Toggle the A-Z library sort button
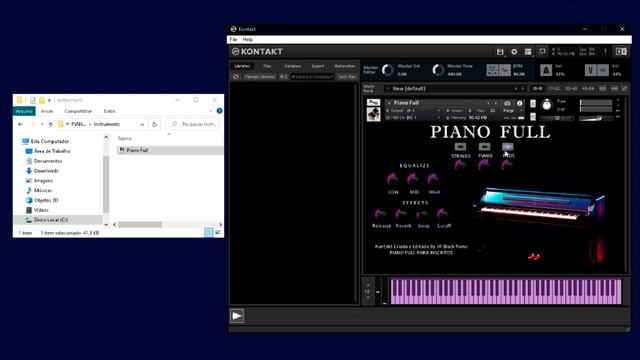The width and height of the screenshot is (640, 360). click(283, 77)
